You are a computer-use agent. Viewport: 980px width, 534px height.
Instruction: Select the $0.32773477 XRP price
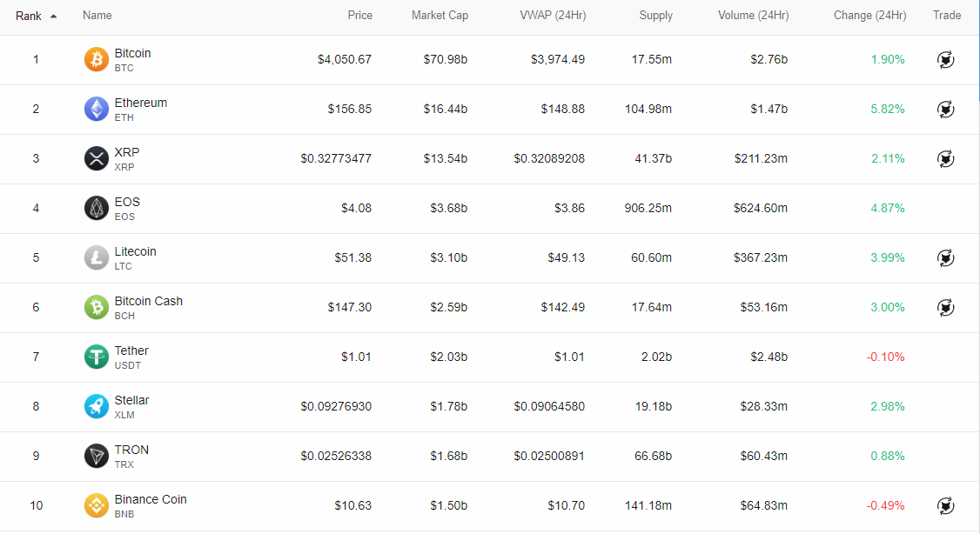336,158
